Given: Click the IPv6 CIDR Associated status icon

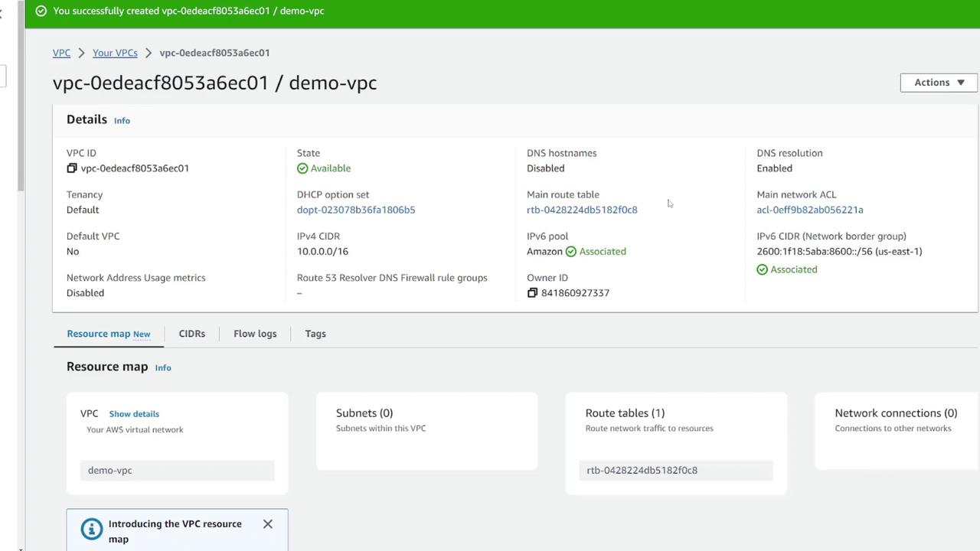Looking at the screenshot, I should click(x=762, y=269).
